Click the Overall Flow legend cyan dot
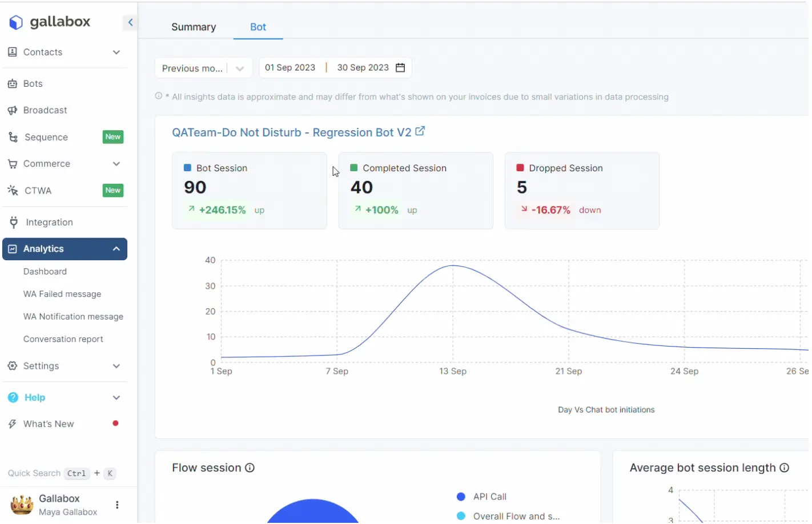Image resolution: width=812 pixels, height=524 pixels. (461, 517)
